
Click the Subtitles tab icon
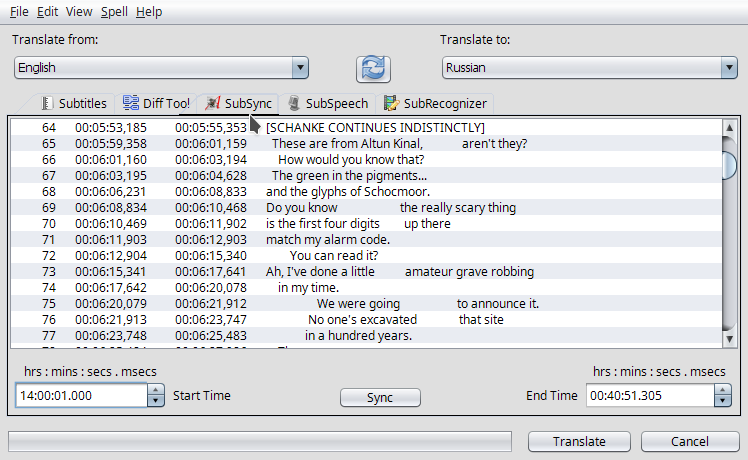coord(47,104)
